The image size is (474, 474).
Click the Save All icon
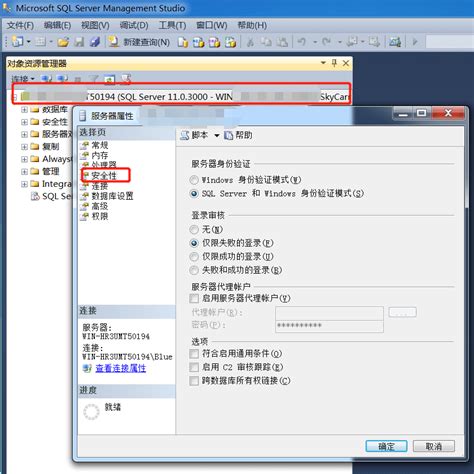click(x=95, y=42)
